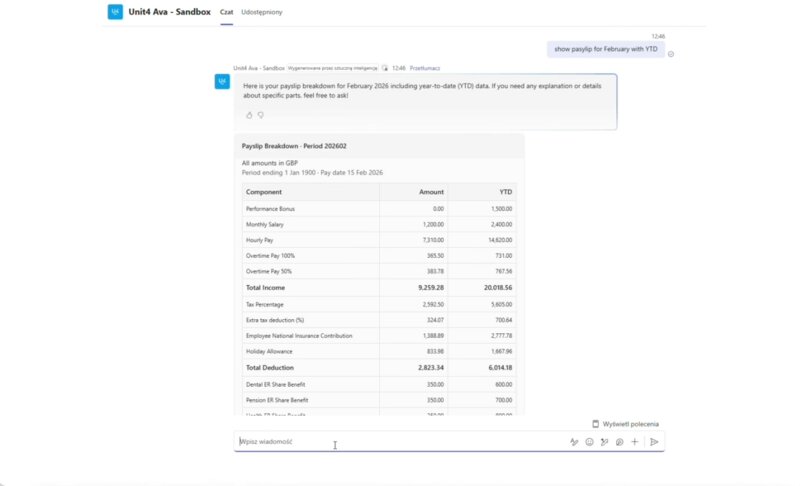Screen dimensions: 800x486
Task: Select the Total Income row label
Action: point(265,288)
